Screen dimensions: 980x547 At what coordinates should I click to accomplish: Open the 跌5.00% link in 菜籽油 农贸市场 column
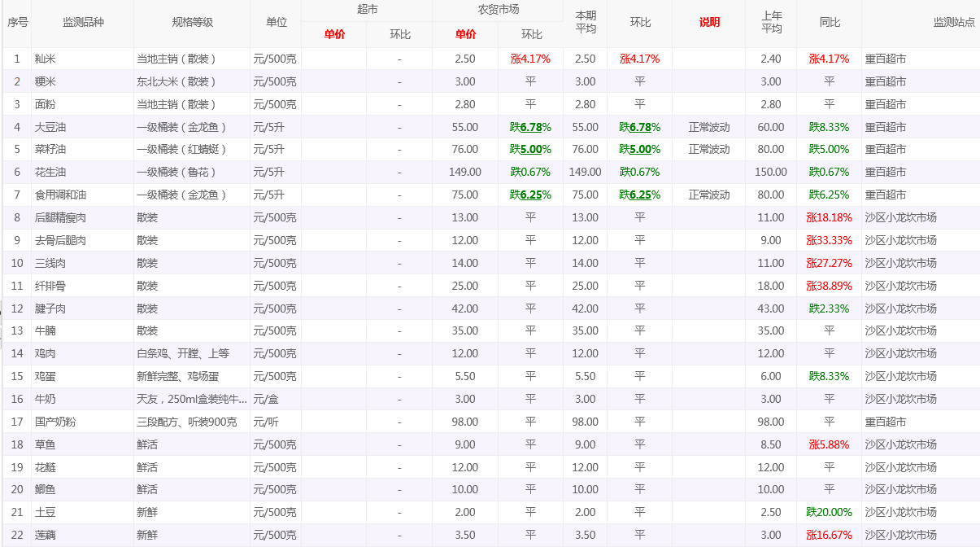(530, 150)
